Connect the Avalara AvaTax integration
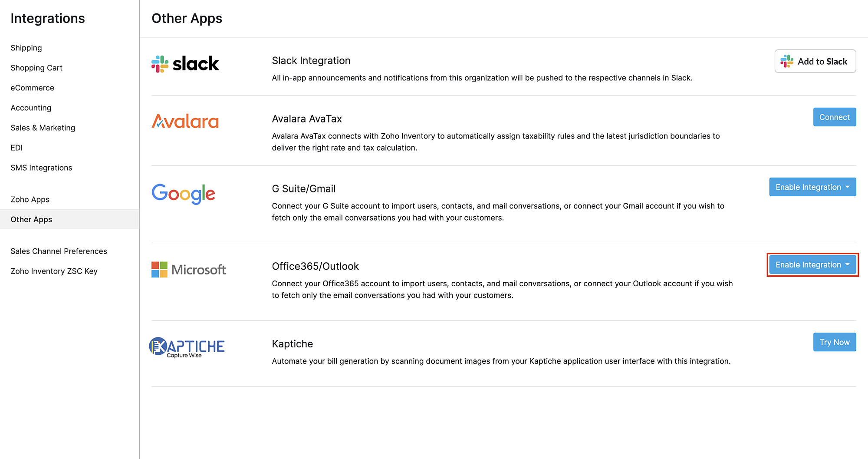 click(834, 117)
